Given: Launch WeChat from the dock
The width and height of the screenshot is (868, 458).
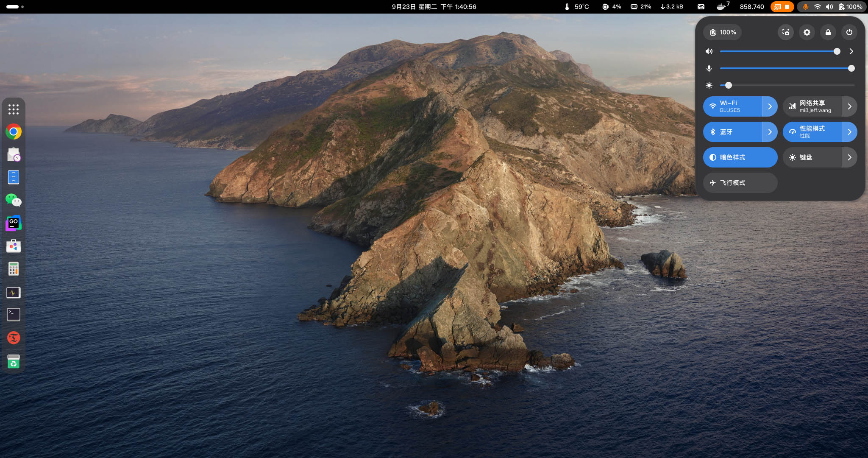Looking at the screenshot, I should 14,200.
